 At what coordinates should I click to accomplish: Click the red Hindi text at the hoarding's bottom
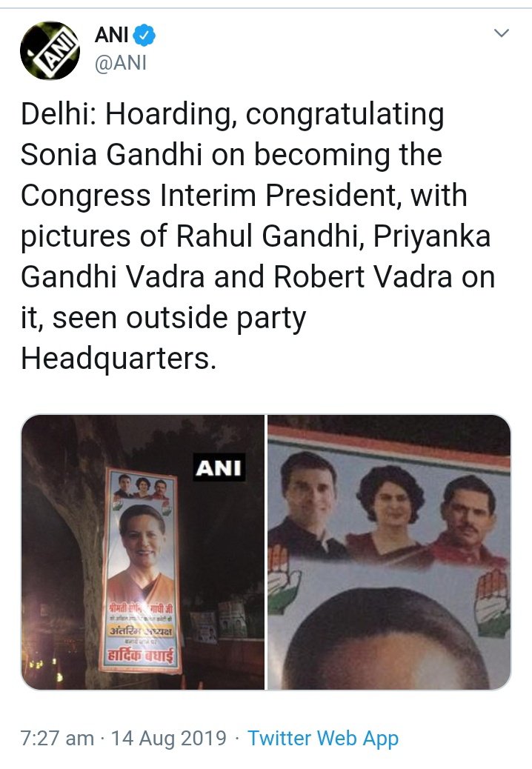pos(141,655)
